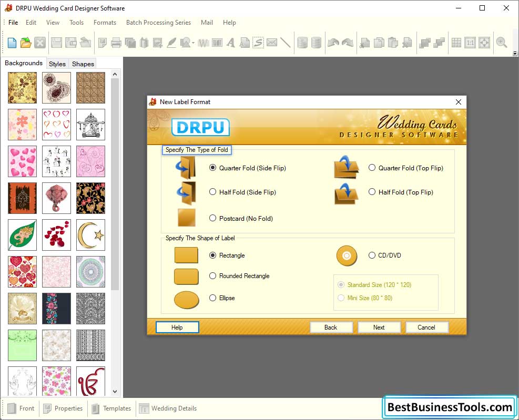Image resolution: width=519 pixels, height=420 pixels.
Task: Click the 1:1 actual size toolbar icon
Action: coord(470,43)
